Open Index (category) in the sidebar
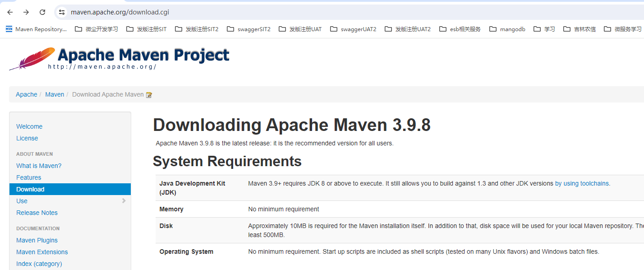Image resolution: width=644 pixels, height=270 pixels. pos(39,264)
